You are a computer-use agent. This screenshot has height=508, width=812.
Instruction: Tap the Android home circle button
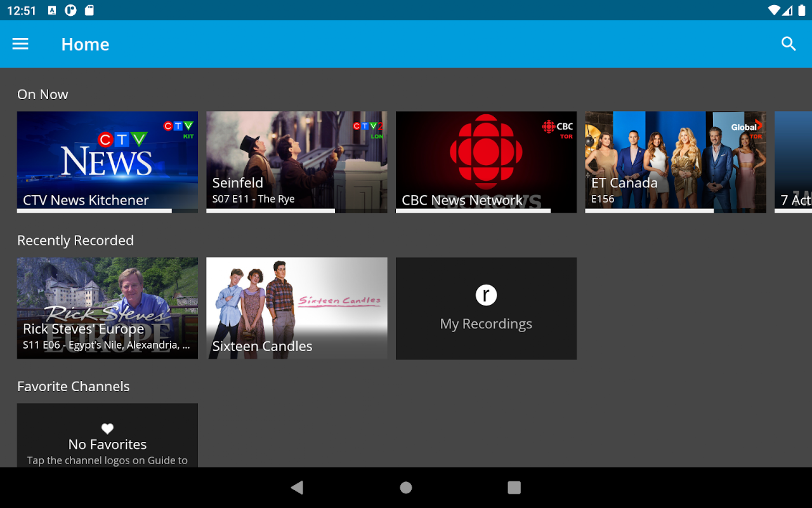[406, 488]
